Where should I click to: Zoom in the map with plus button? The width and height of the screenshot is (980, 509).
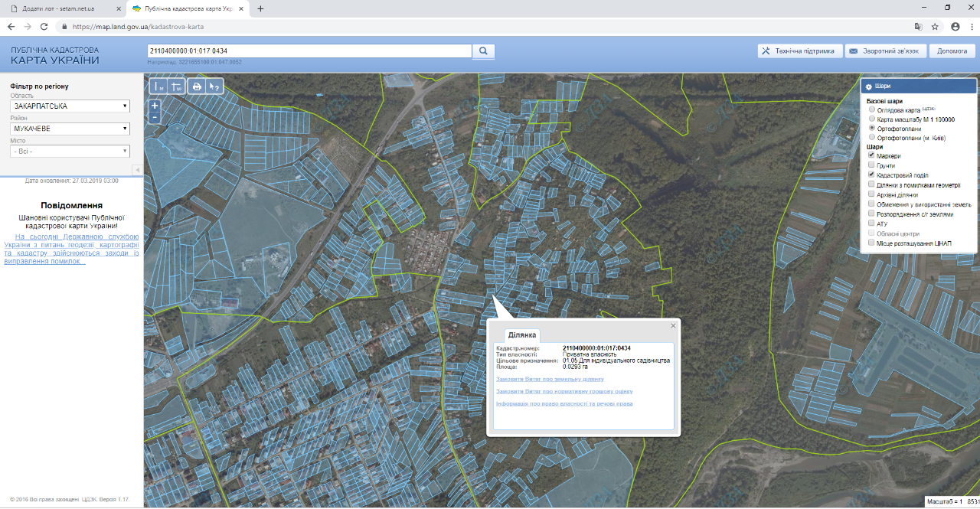pos(155,106)
